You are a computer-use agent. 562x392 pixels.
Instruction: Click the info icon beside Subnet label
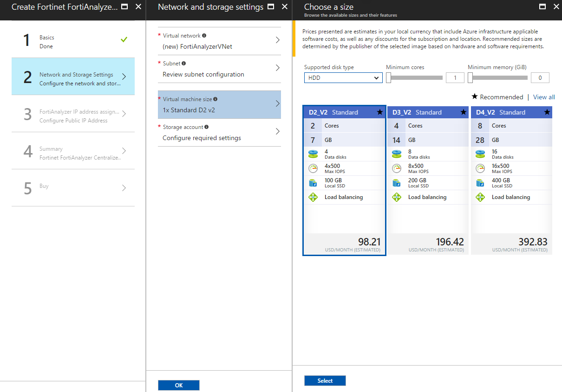184,64
